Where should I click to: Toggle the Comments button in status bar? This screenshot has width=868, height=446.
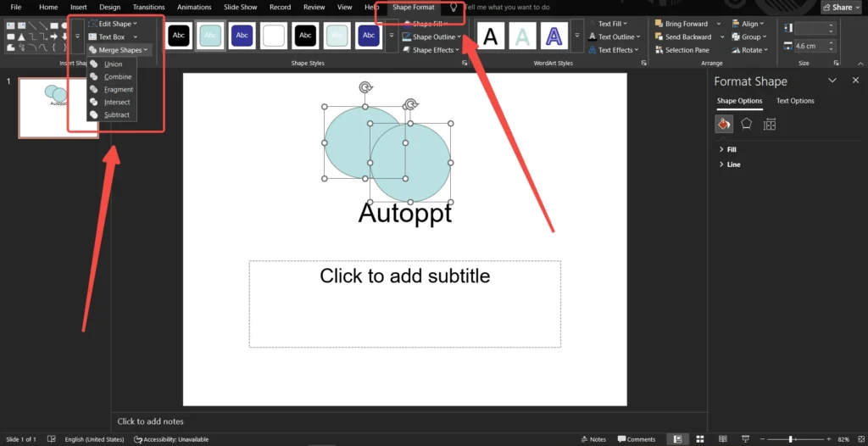[637, 439]
